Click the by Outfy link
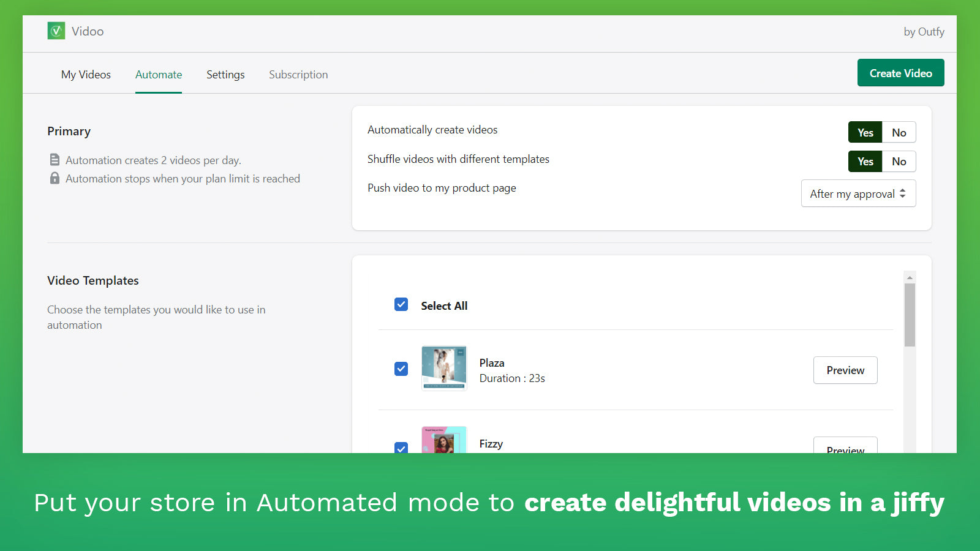 [924, 32]
